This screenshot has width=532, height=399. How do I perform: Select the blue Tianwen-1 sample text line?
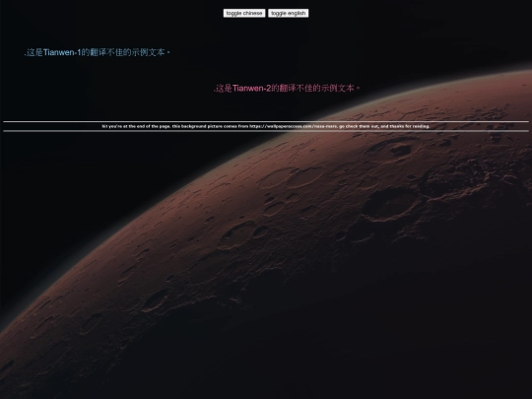tap(97, 52)
